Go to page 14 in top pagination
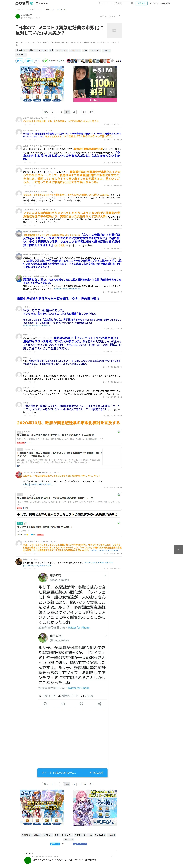 coord(84,112)
